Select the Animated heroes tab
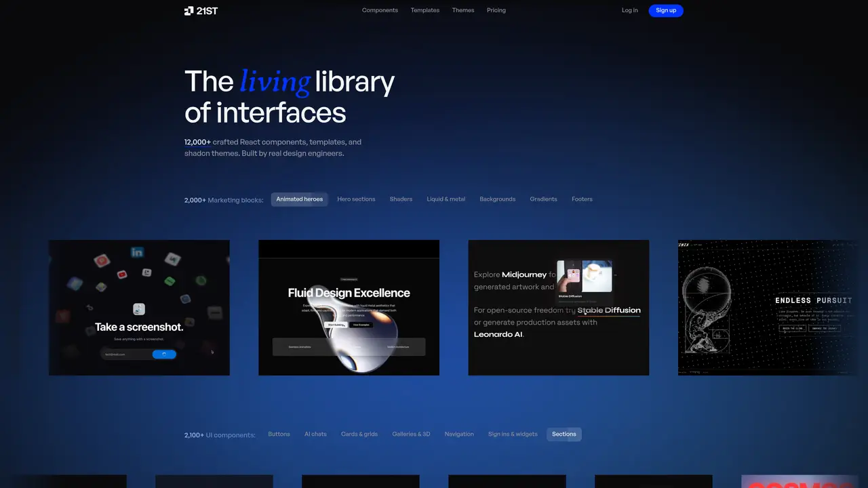868x488 pixels. pos(300,199)
